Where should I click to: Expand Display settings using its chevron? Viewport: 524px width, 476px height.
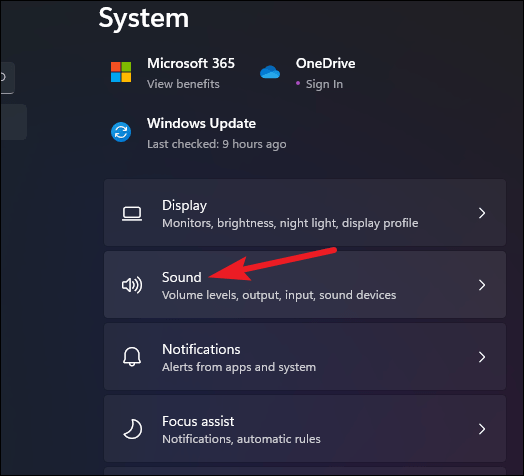[482, 213]
